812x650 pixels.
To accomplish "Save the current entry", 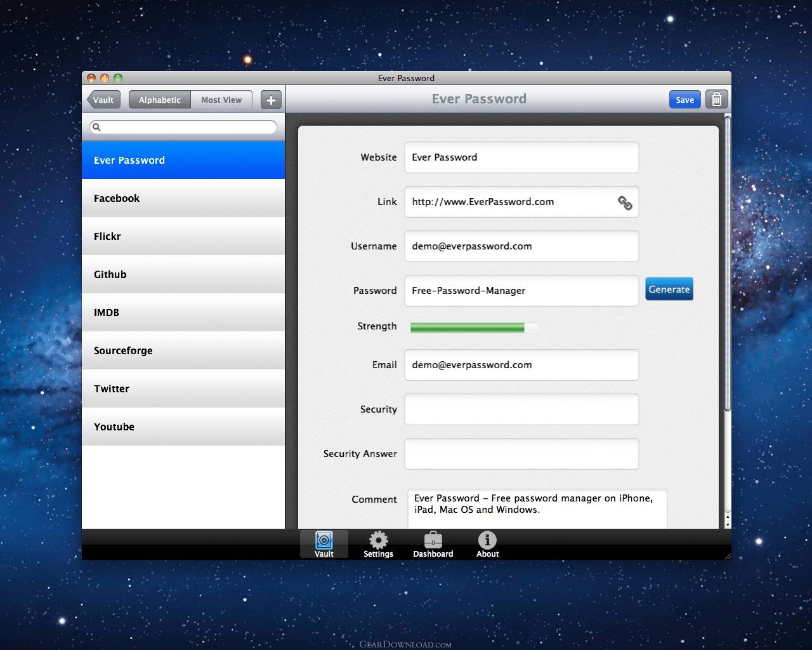I will (684, 100).
